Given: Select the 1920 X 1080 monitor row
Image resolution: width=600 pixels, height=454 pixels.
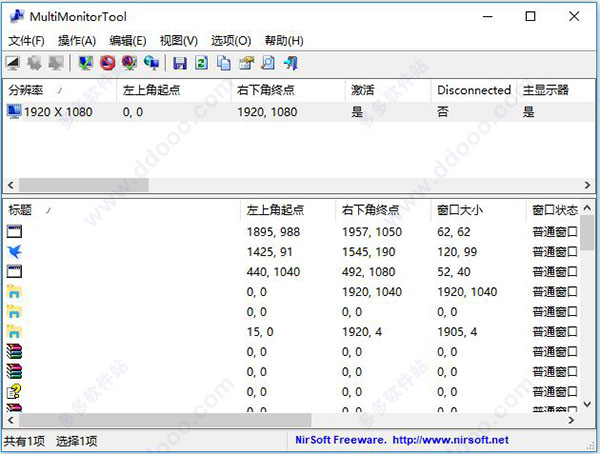Looking at the screenshot, I should click(298, 112).
